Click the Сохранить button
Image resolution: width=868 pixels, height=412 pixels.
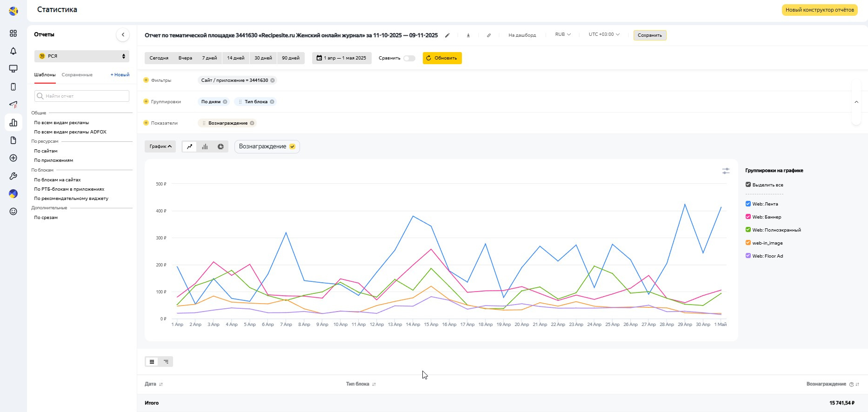(x=649, y=35)
